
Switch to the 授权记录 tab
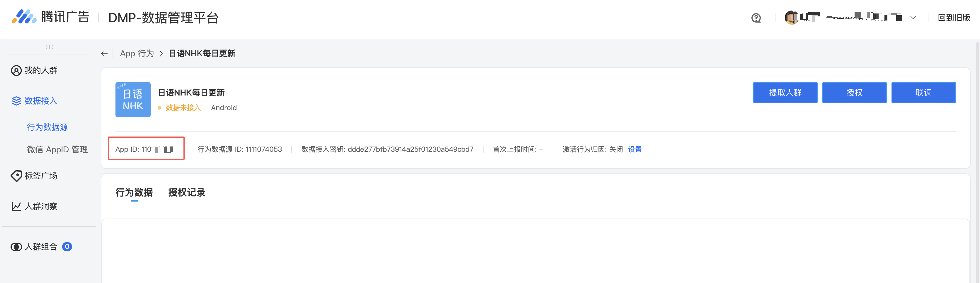coord(187,192)
